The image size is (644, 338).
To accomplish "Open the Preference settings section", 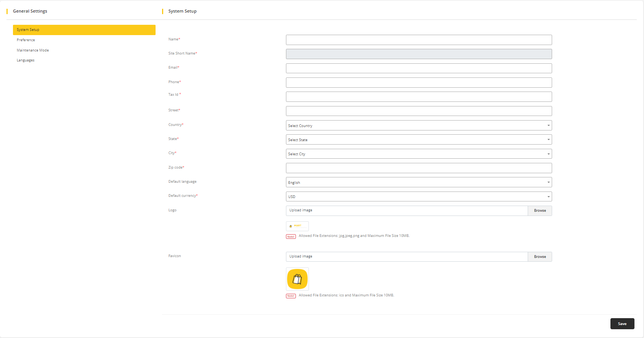I will 26,40.
